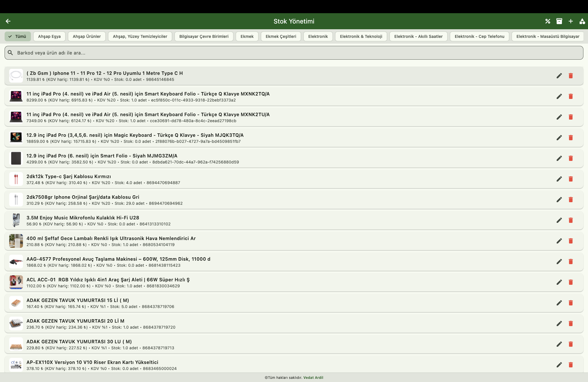The height and width of the screenshot is (382, 588).
Task: Delete the ADAK GEZEN YUMURTASI 15 Lİ item
Action: pos(571,303)
